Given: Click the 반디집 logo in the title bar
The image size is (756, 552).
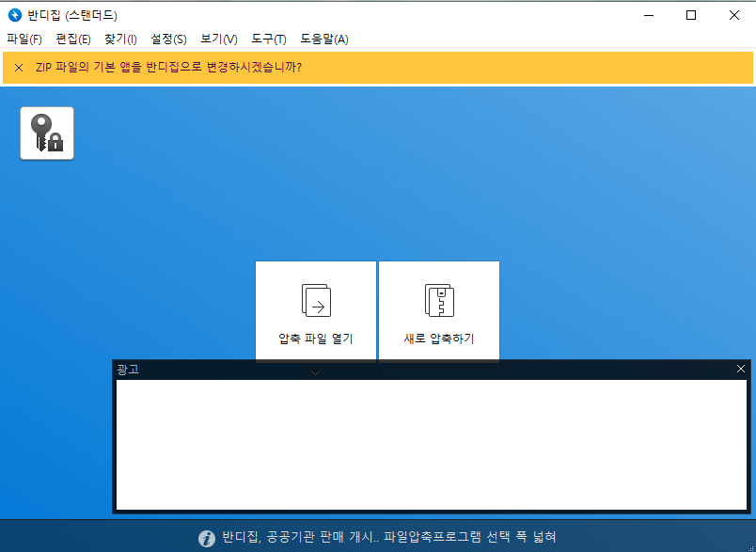Looking at the screenshot, I should [15, 15].
